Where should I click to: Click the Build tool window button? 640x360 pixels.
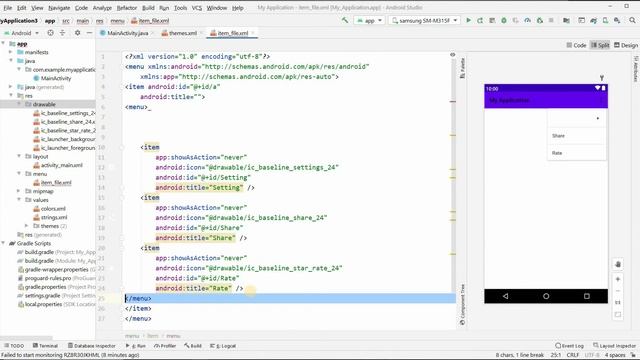pos(193,346)
